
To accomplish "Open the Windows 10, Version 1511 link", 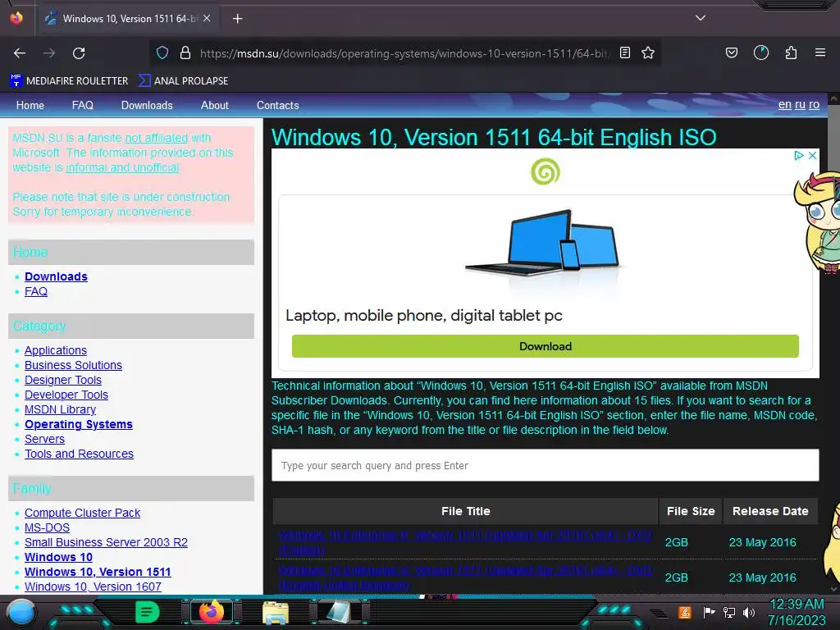I will tap(98, 572).
